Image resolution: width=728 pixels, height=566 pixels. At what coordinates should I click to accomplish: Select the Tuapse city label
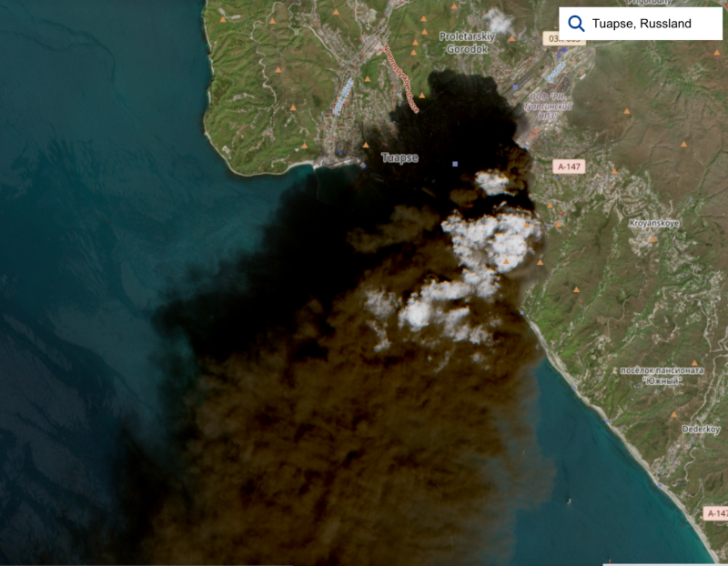[399, 157]
